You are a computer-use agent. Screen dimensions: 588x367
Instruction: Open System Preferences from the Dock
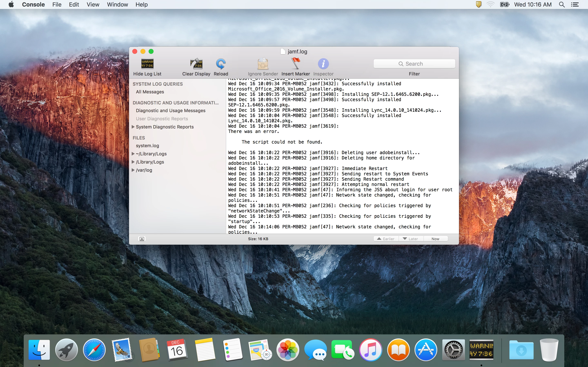pos(453,350)
